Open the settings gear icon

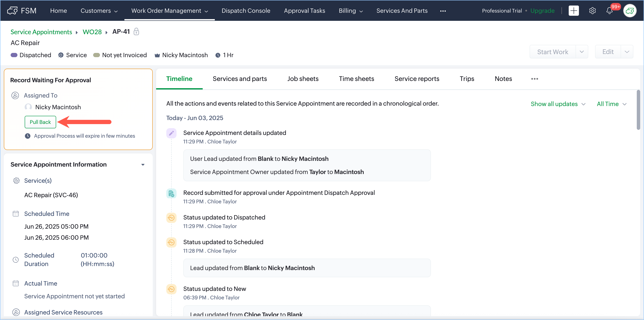click(592, 11)
